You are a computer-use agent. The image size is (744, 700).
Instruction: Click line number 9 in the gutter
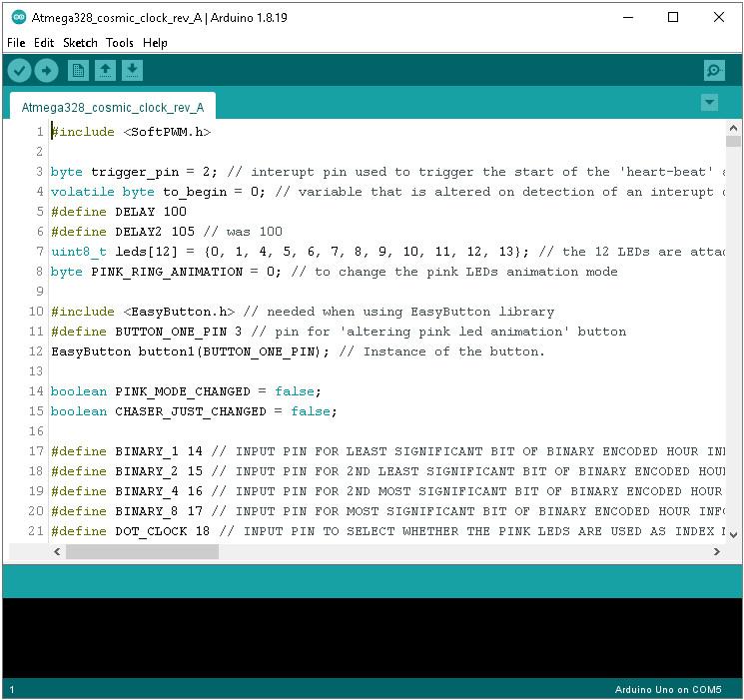click(x=40, y=291)
